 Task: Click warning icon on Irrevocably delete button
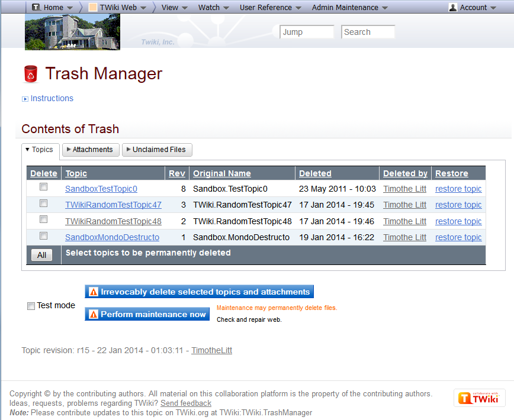[x=92, y=292]
